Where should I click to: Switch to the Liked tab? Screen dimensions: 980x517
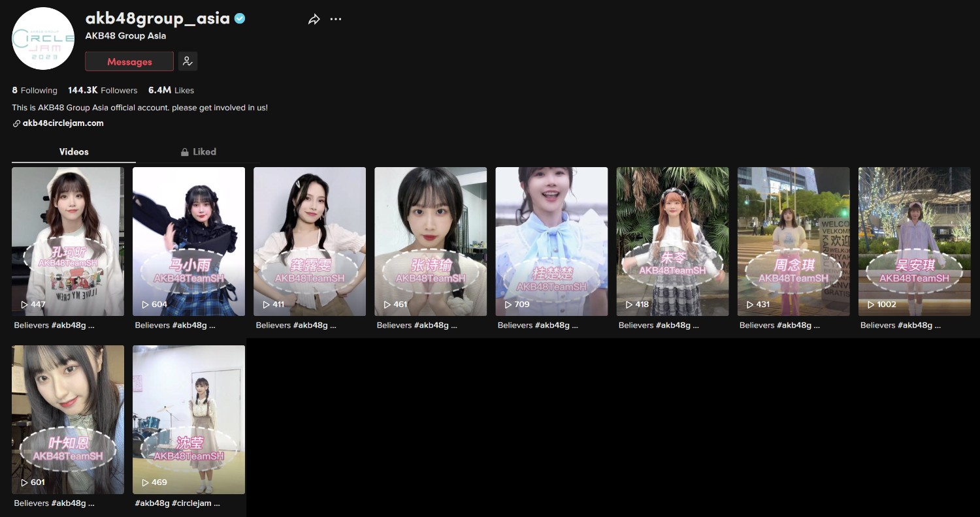click(198, 152)
